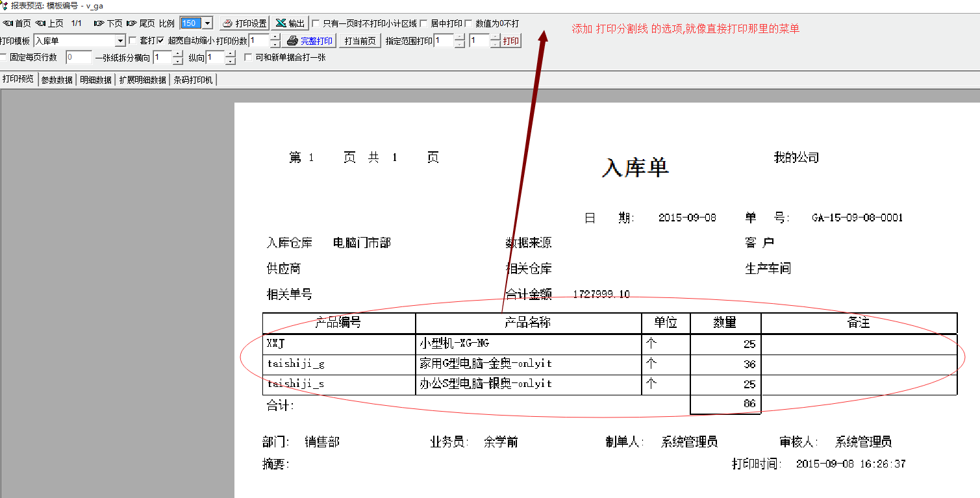Select the 扩展明细数据 tab

point(142,80)
